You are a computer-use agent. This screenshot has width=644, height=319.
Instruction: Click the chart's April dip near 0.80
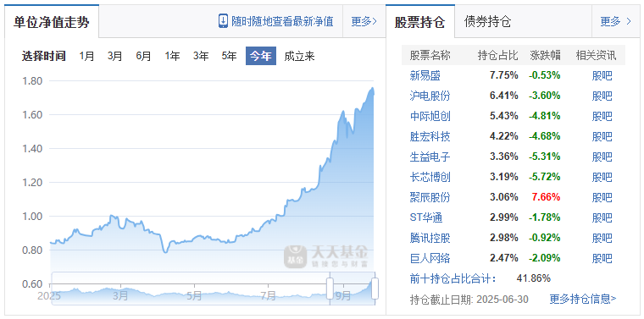coord(165,251)
